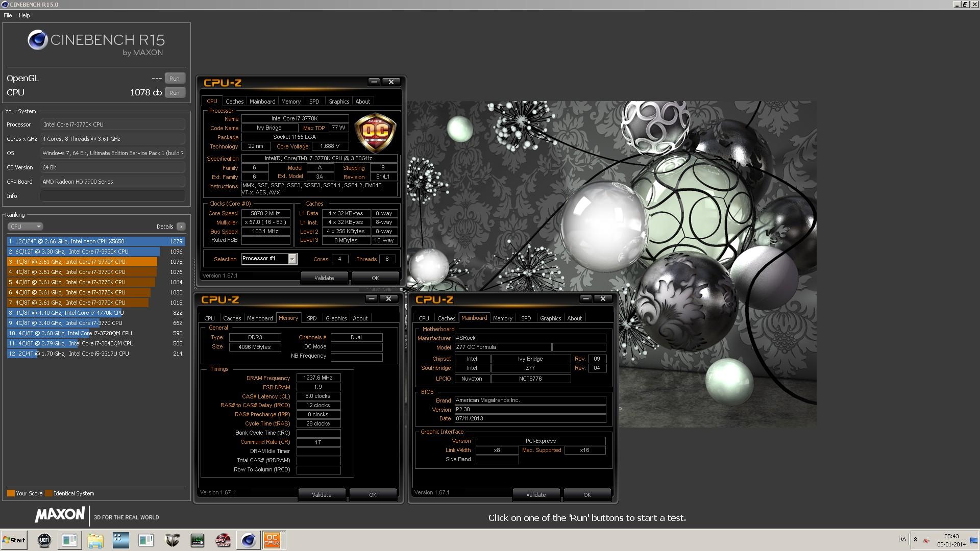Screen dimensions: 980x551
Task: Switch to Caches tab in top CPU-Z window
Action: pos(234,102)
